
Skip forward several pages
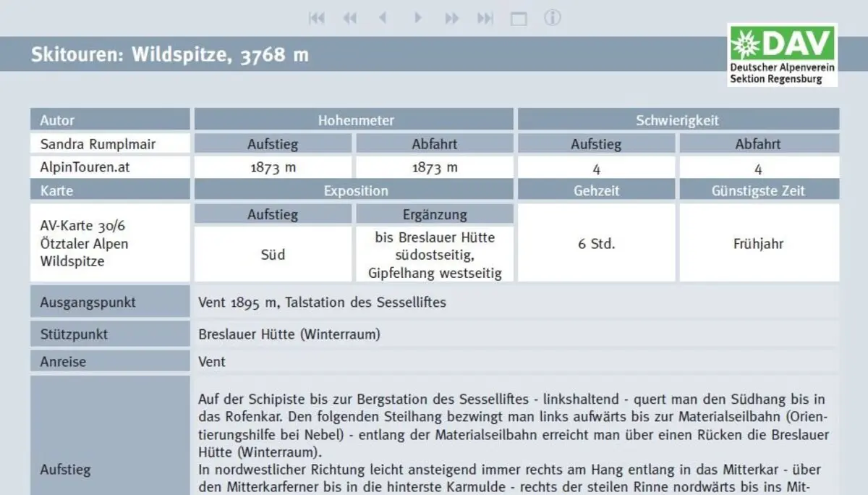(451, 18)
